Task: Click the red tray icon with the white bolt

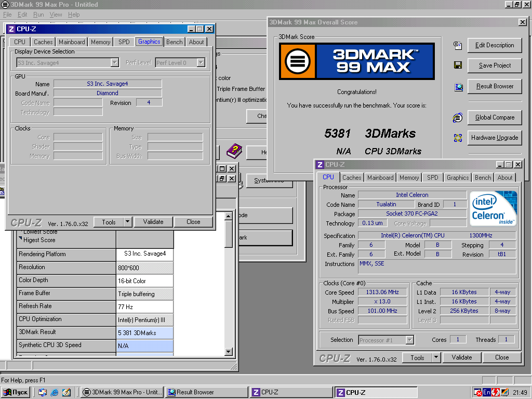Action: (x=495, y=392)
